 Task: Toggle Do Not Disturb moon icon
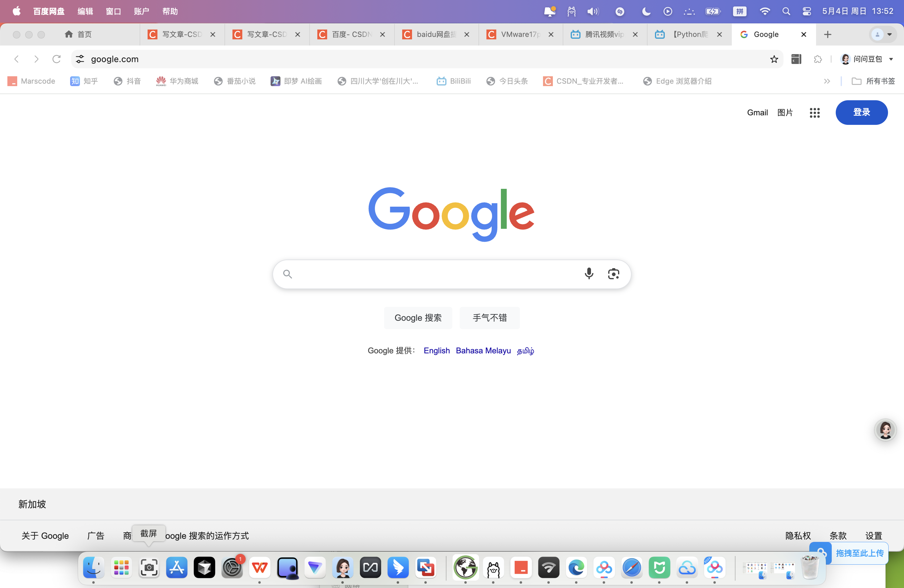pyautogui.click(x=646, y=11)
